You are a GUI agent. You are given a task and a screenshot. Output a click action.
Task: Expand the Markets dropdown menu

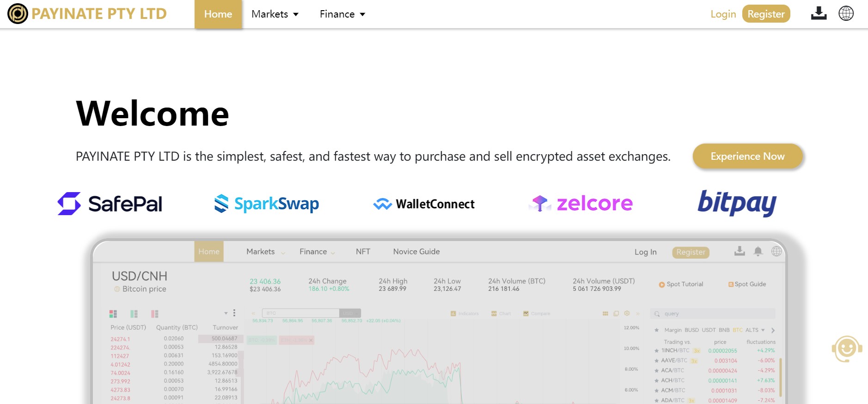click(275, 14)
